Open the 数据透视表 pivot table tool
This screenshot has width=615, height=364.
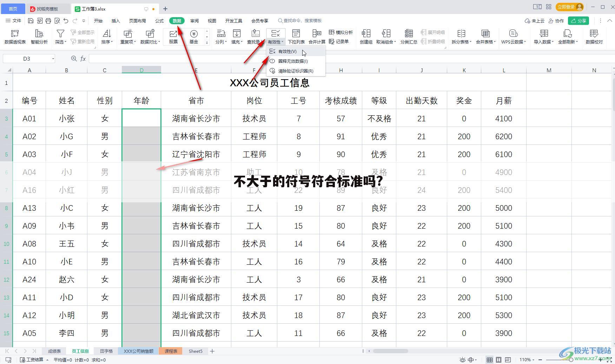tap(15, 37)
